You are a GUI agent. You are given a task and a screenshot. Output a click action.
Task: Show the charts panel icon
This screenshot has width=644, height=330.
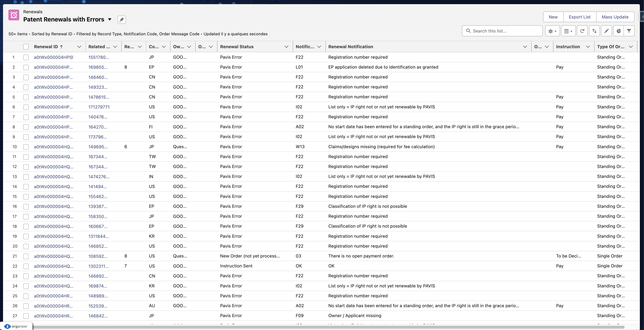pyautogui.click(x=618, y=31)
